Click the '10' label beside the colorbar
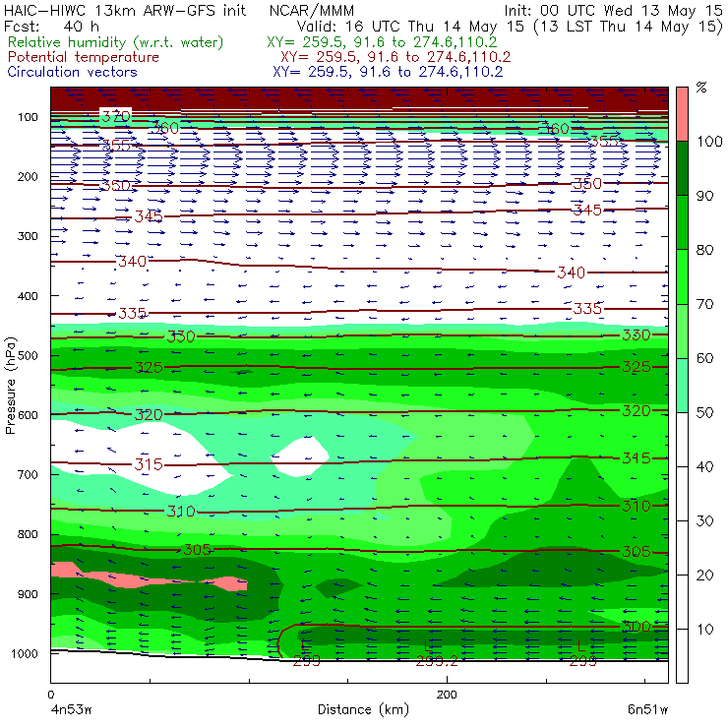 [704, 629]
